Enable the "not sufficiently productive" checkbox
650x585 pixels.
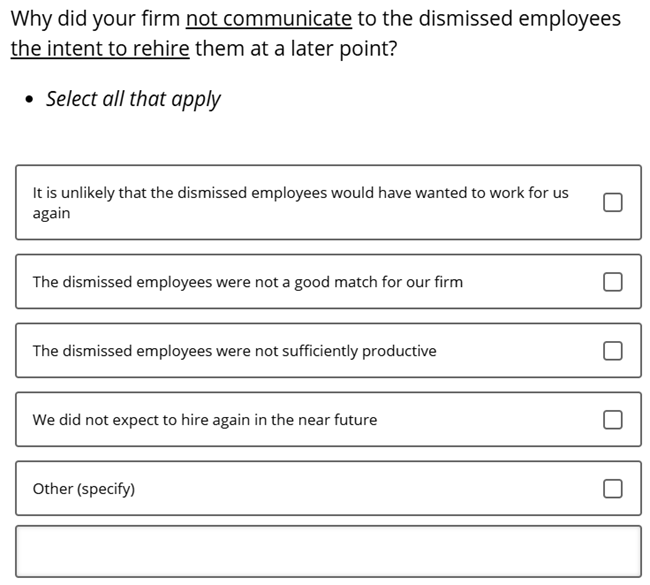point(612,351)
